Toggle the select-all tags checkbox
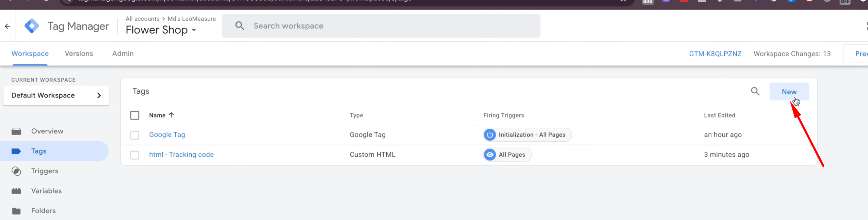 [135, 115]
